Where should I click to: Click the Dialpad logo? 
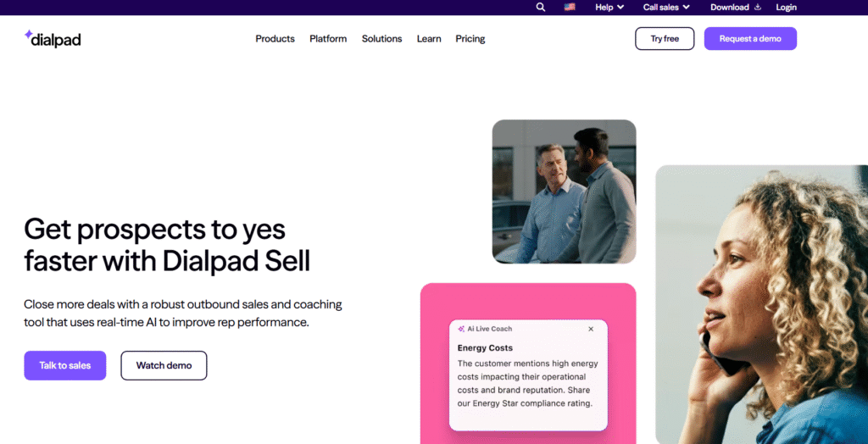click(53, 38)
